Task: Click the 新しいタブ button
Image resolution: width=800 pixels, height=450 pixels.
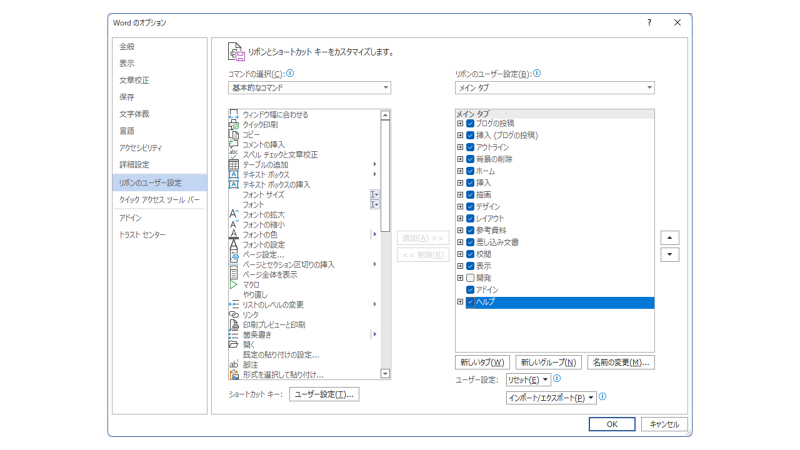Action: coord(482,362)
